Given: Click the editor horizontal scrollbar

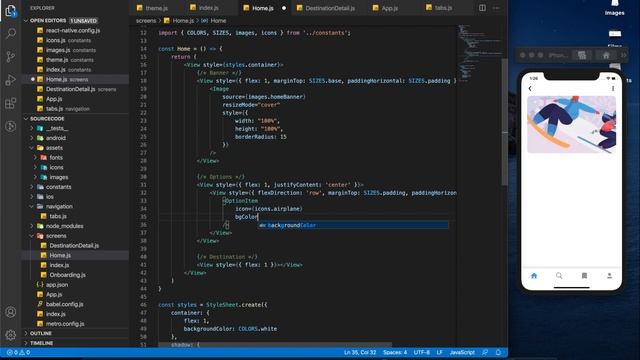Looking at the screenshot, I should 276,345.
